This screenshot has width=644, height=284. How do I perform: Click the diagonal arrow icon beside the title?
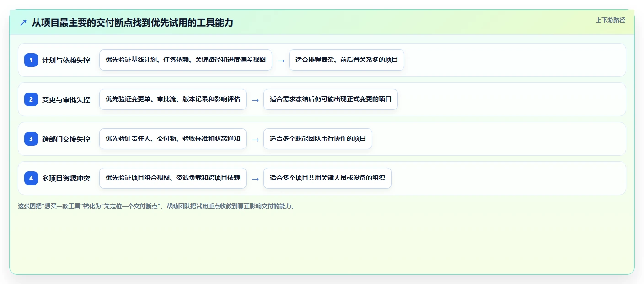pyautogui.click(x=23, y=22)
